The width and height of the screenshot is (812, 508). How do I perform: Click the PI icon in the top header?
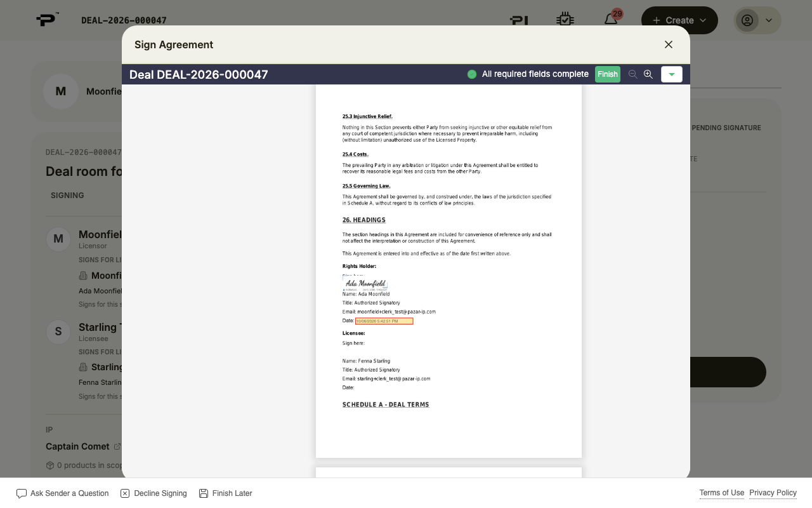pyautogui.click(x=519, y=20)
